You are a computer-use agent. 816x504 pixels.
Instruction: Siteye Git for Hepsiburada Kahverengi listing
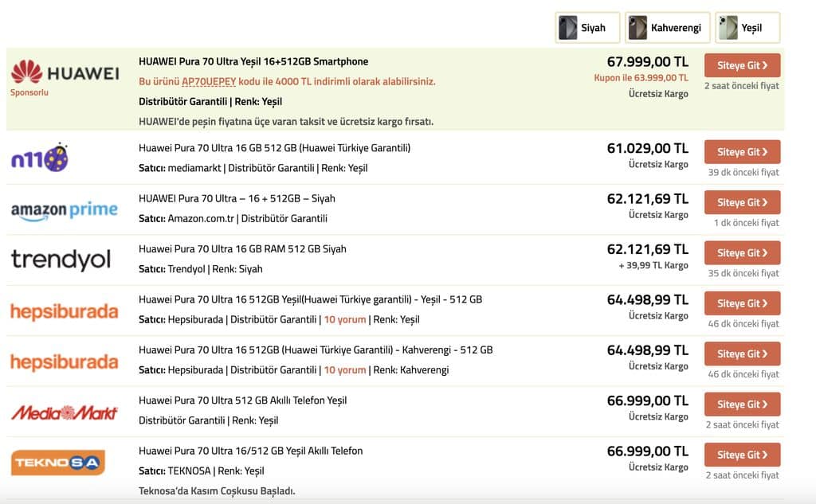(x=742, y=354)
